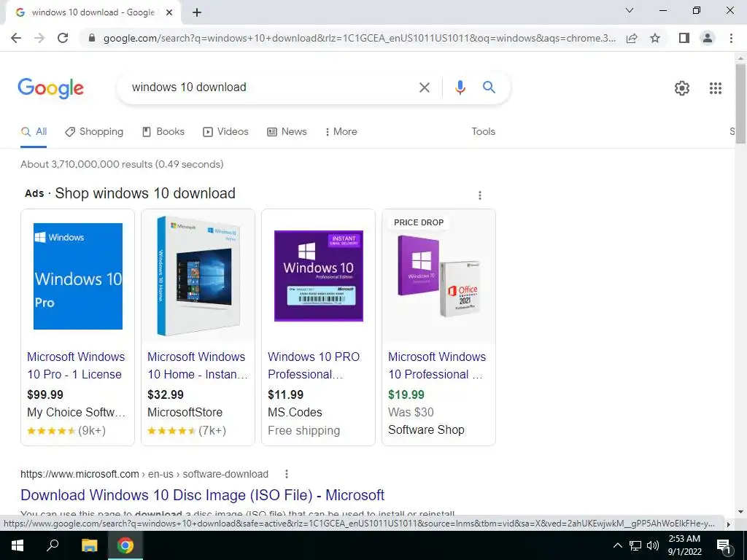This screenshot has width=747, height=560.
Task: Open Download Windows 10 Disc Image result
Action: [203, 495]
